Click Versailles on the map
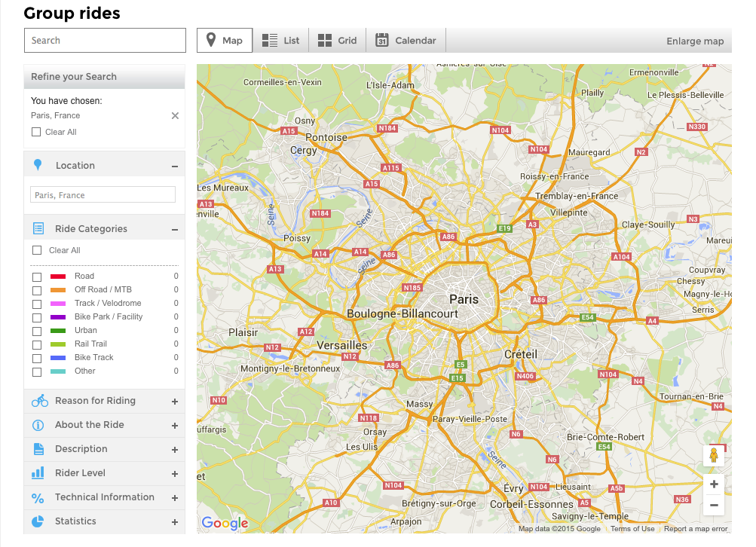 342,346
